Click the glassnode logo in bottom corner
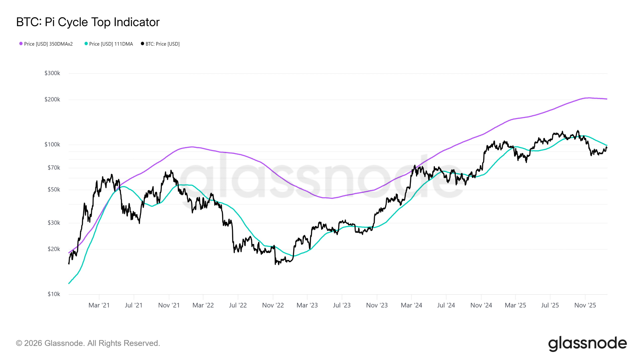Image resolution: width=644 pixels, height=362 pixels. (x=587, y=343)
